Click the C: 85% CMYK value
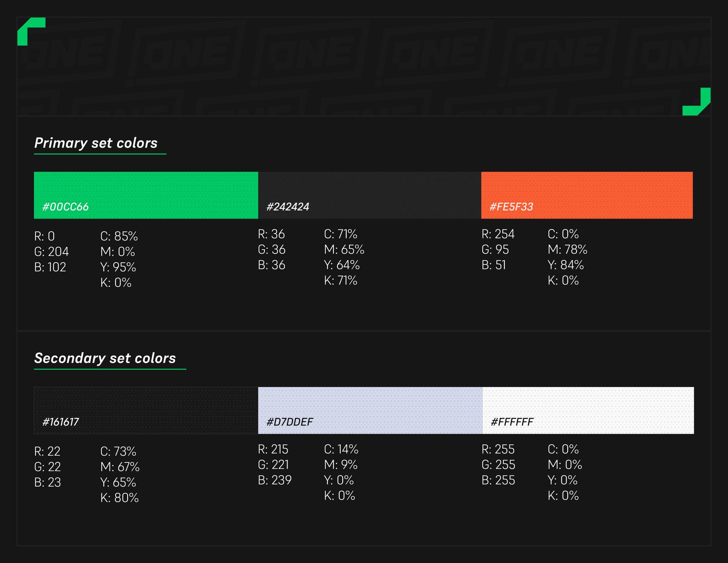The image size is (728, 563). (119, 236)
